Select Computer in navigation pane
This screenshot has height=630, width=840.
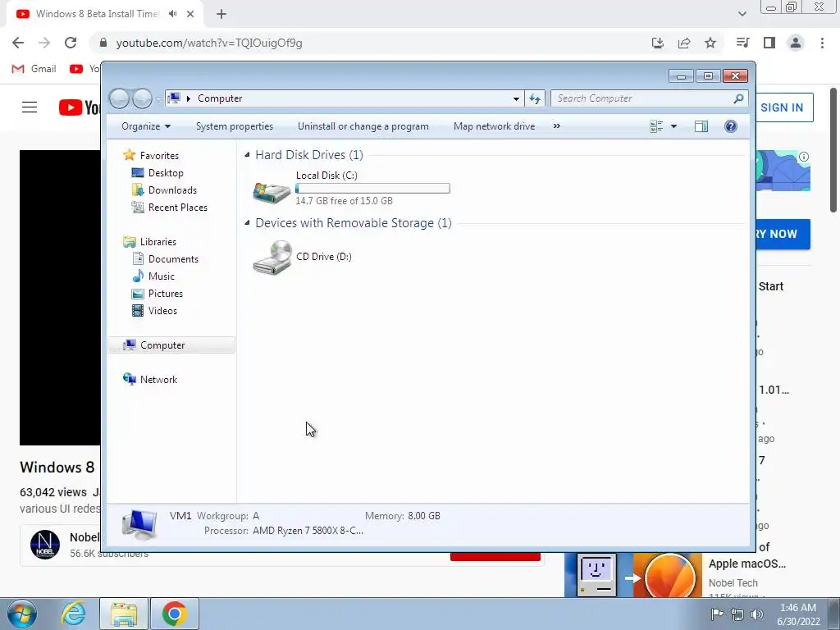click(x=171, y=345)
